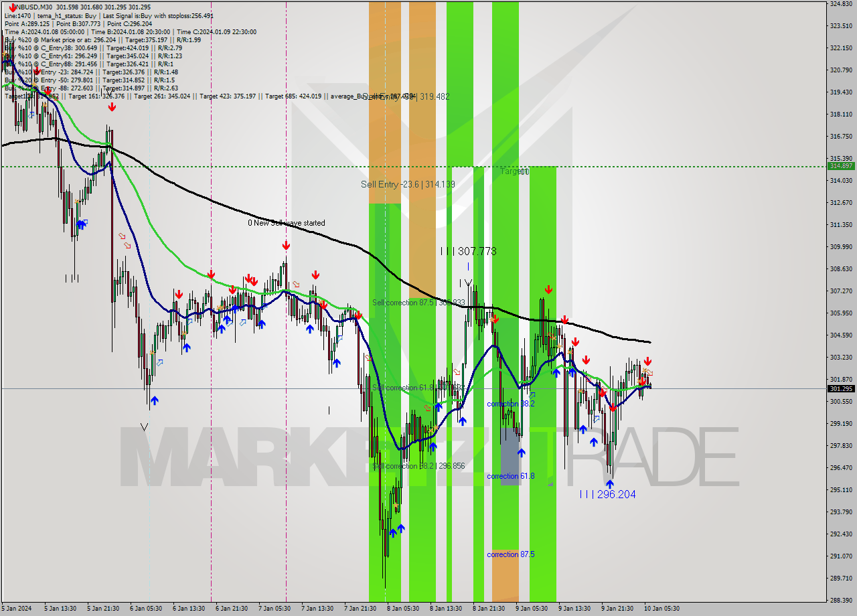Click the '5 Jan 2024' time axis label
This screenshot has height=616, width=857.
15,609
